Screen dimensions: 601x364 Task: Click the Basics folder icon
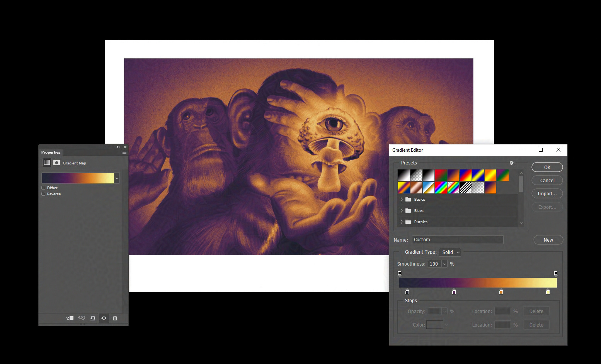(408, 200)
